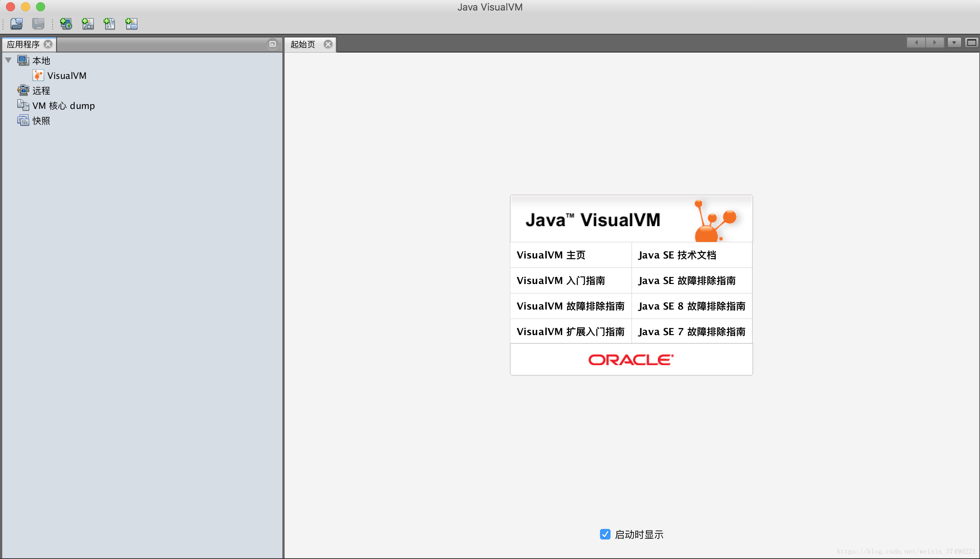Maximize the editor window area
The width and height of the screenshot is (980, 559).
coord(972,42)
